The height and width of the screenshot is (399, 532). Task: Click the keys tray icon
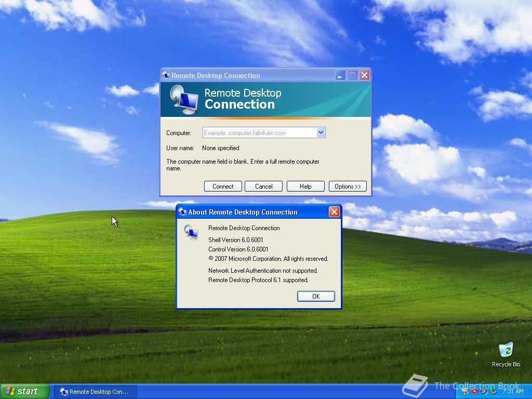pos(465,391)
